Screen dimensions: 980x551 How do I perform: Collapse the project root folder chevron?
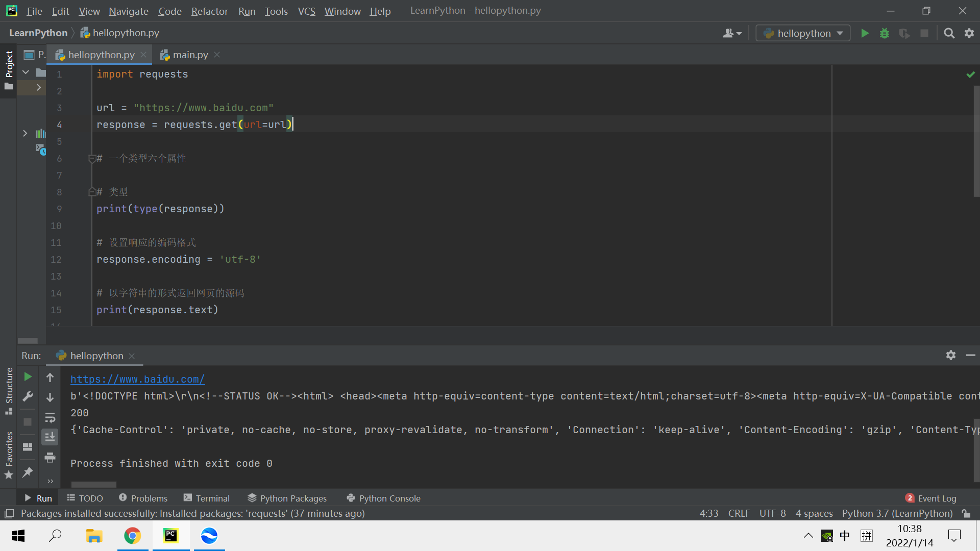point(26,72)
